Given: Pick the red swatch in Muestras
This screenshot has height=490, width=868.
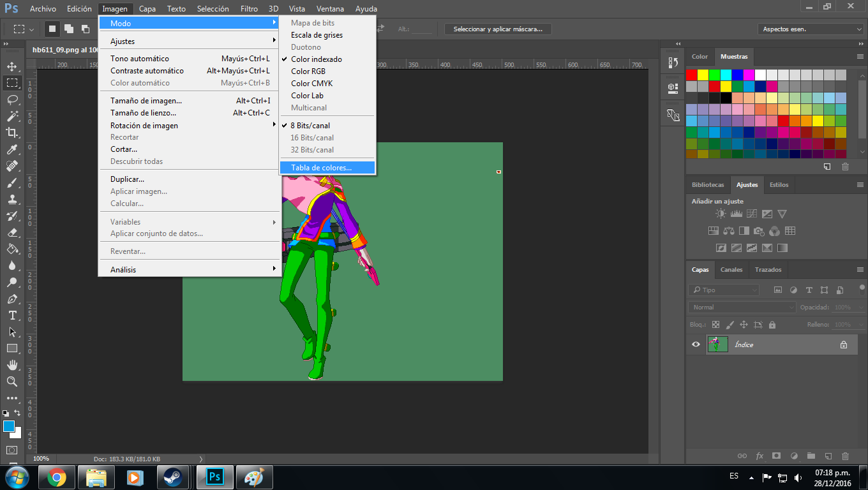Looking at the screenshot, I should (692, 75).
